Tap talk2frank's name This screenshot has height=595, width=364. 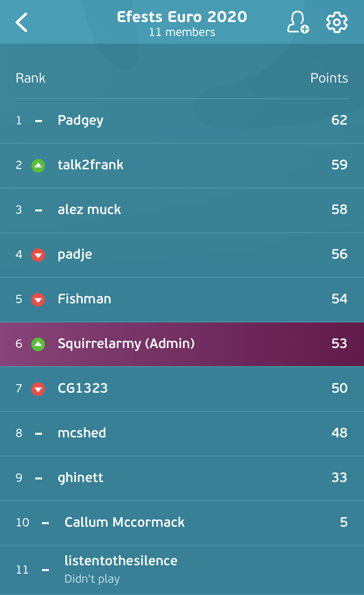tap(91, 165)
